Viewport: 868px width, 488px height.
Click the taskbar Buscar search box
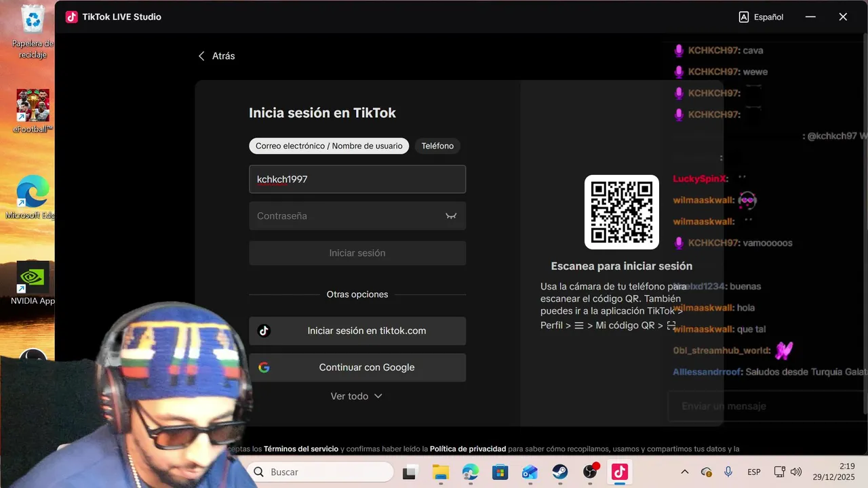point(320,472)
